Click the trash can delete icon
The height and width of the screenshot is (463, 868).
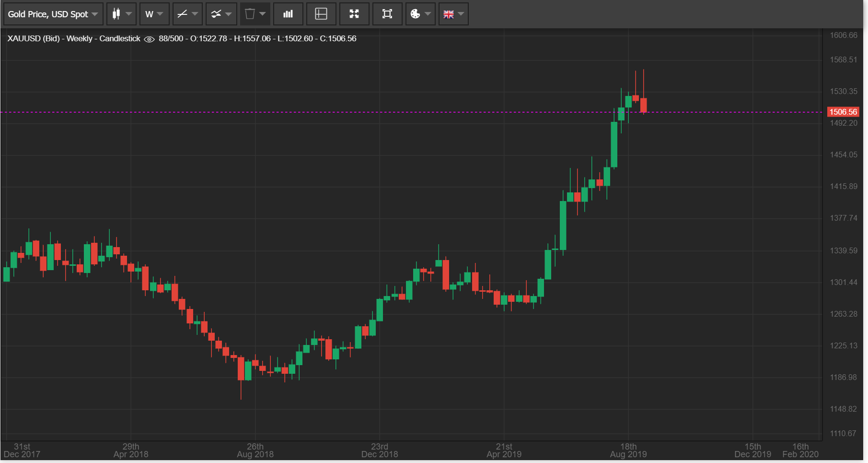tap(250, 14)
